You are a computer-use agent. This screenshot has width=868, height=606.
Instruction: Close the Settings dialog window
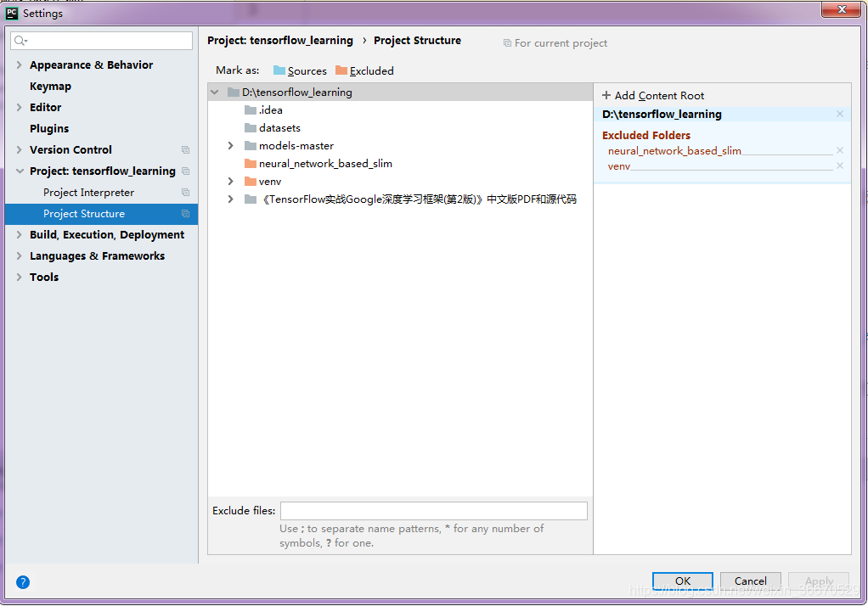pyautogui.click(x=842, y=9)
